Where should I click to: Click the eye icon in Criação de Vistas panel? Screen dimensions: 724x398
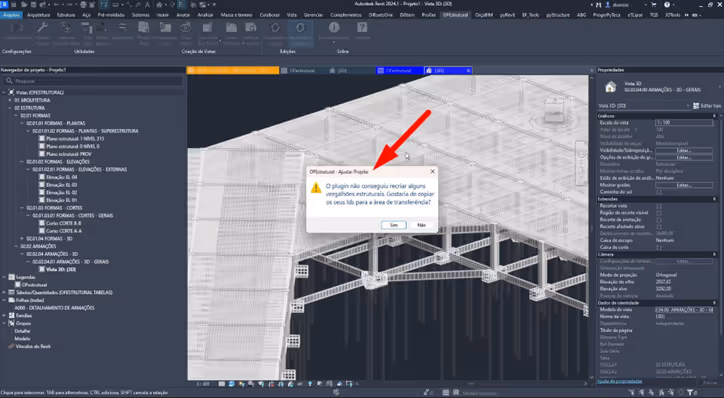click(186, 28)
